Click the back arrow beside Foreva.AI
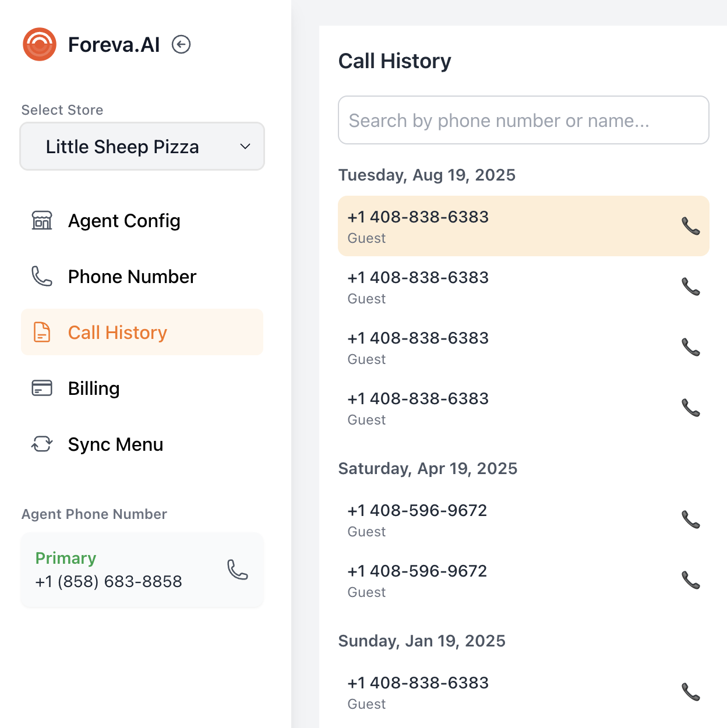 pyautogui.click(x=181, y=44)
